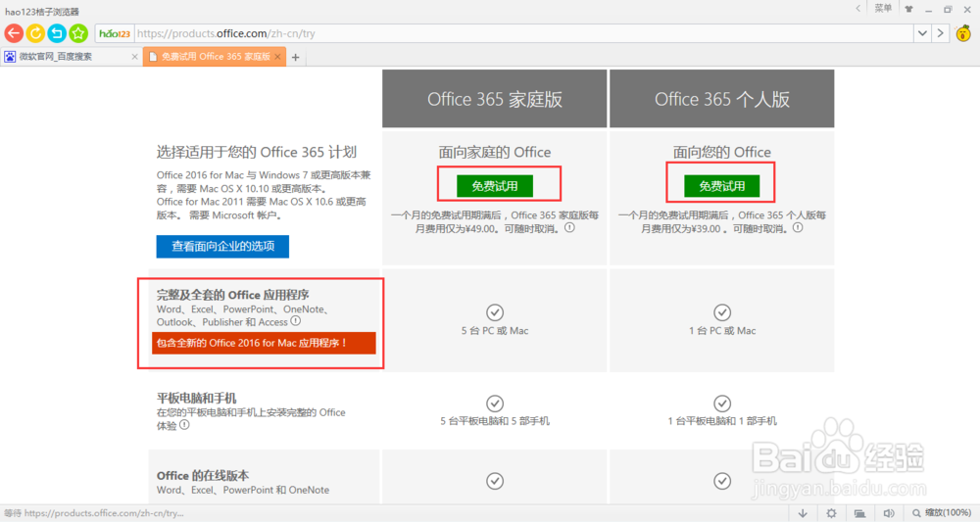980x522 pixels.
Task: Switch to 免费试用 Office 365 家庭版 tab
Action: click(x=215, y=56)
